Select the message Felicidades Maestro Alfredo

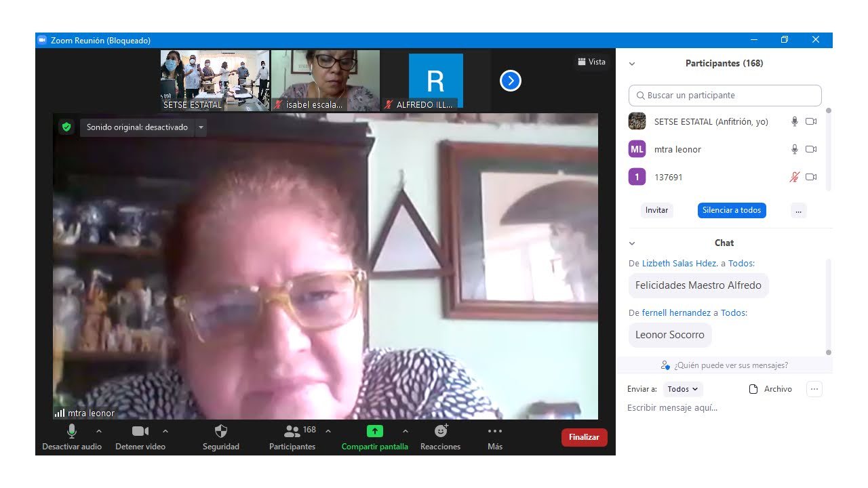point(698,285)
